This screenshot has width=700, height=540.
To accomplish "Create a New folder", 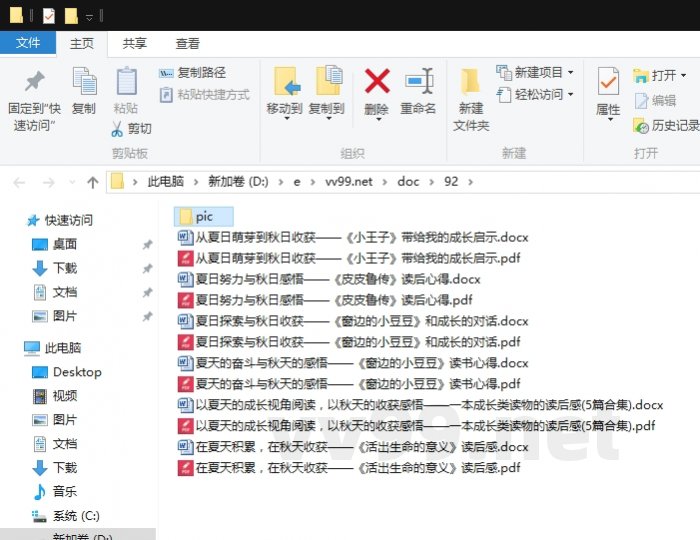I will pyautogui.click(x=471, y=99).
